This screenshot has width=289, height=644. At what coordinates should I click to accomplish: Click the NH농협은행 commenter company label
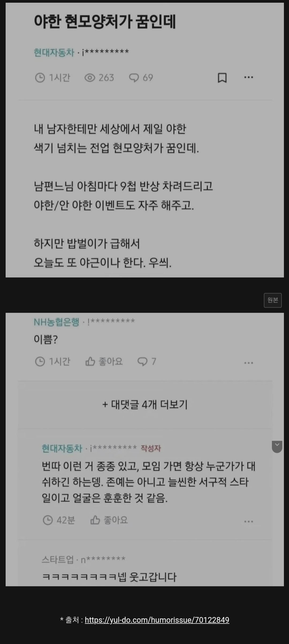(x=56, y=322)
